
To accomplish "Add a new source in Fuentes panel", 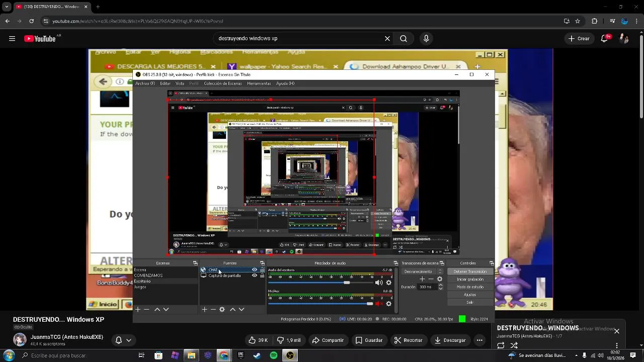I will pos(204,310).
